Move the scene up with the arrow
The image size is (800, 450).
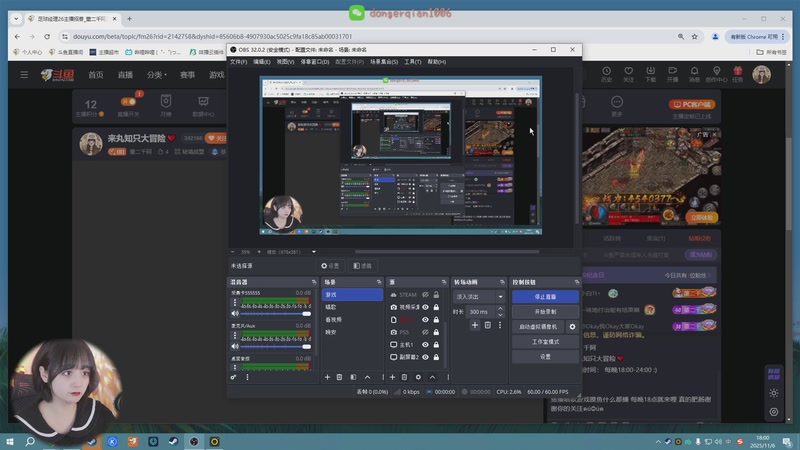point(367,377)
